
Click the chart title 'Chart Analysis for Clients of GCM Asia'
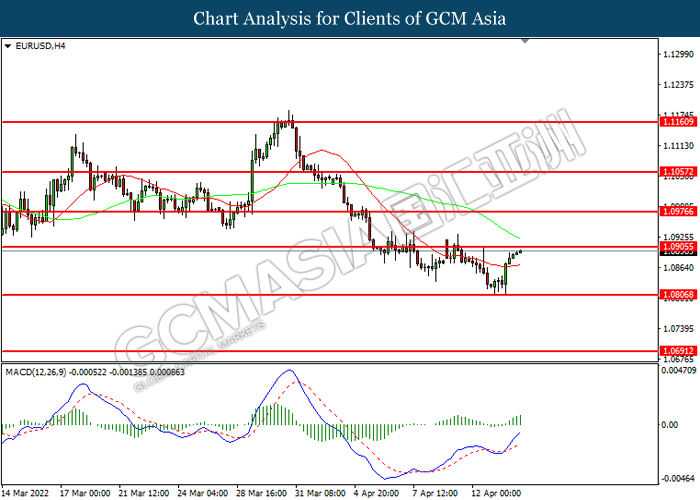click(350, 18)
